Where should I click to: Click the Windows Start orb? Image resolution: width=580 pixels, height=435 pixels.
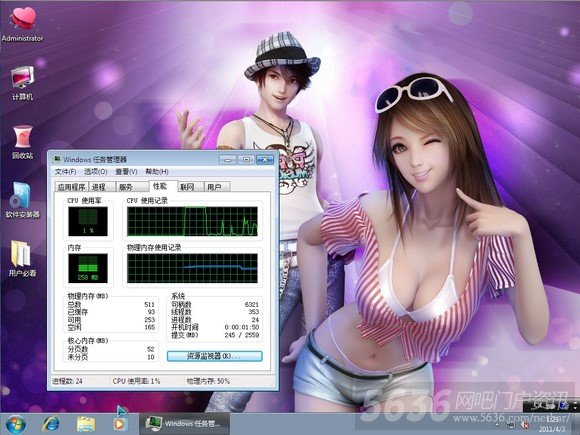(16, 424)
